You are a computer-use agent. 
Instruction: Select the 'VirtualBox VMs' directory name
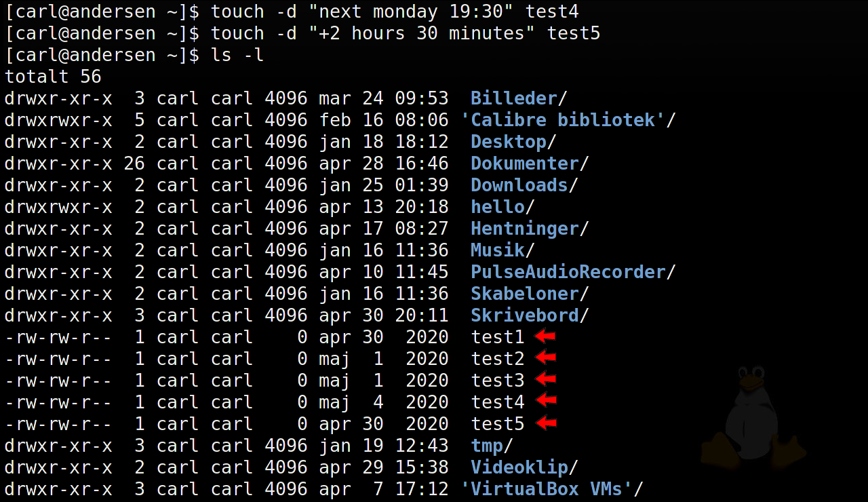tap(547, 489)
